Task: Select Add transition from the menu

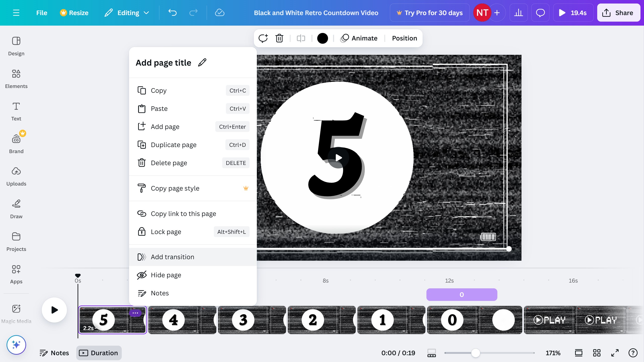Action: pyautogui.click(x=173, y=257)
